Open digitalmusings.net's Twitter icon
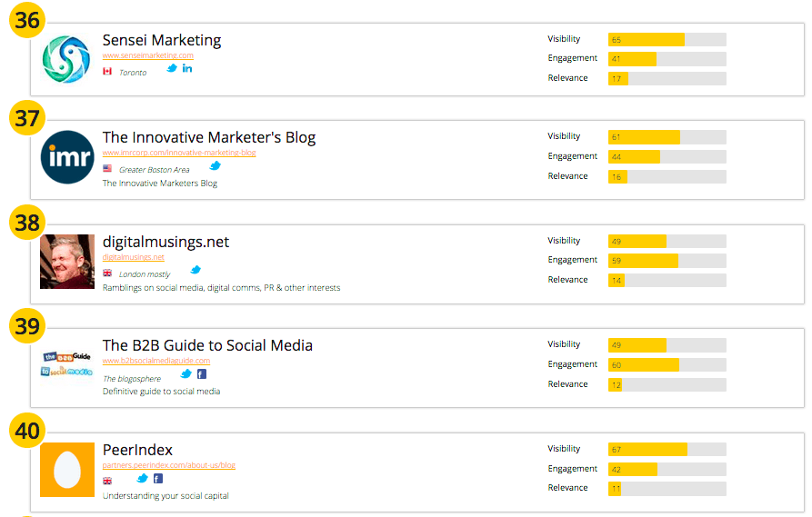 click(195, 270)
